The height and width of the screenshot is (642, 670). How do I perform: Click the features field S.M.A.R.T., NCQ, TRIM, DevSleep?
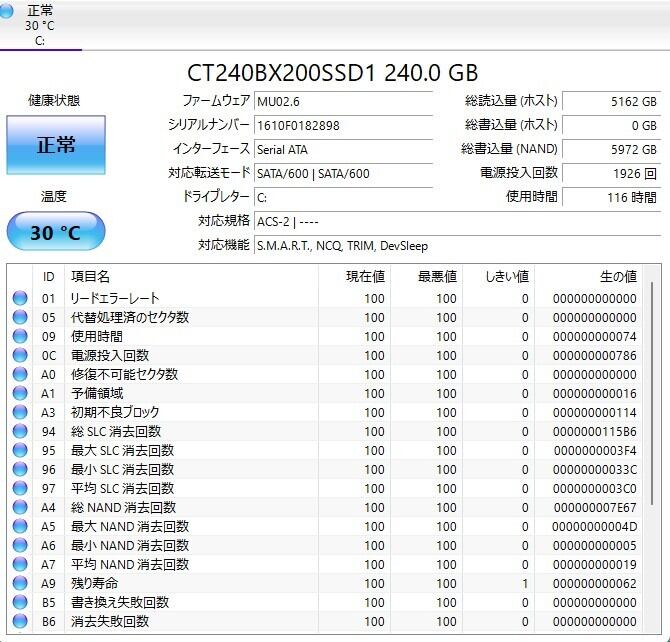[x=458, y=246]
